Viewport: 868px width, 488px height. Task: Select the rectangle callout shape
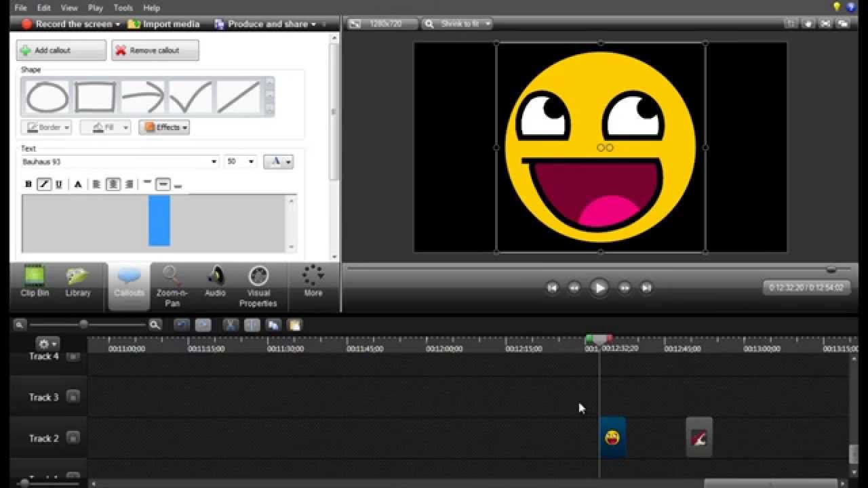click(x=95, y=98)
